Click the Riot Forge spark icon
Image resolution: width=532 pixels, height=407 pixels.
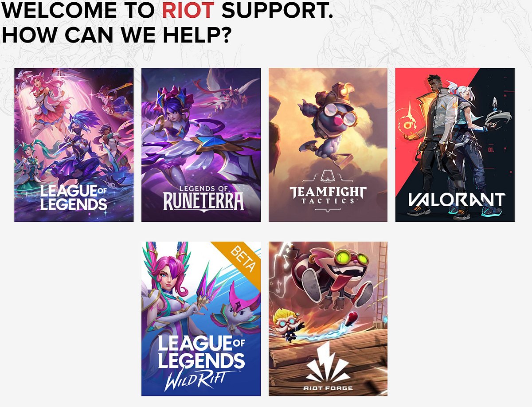coord(328,363)
